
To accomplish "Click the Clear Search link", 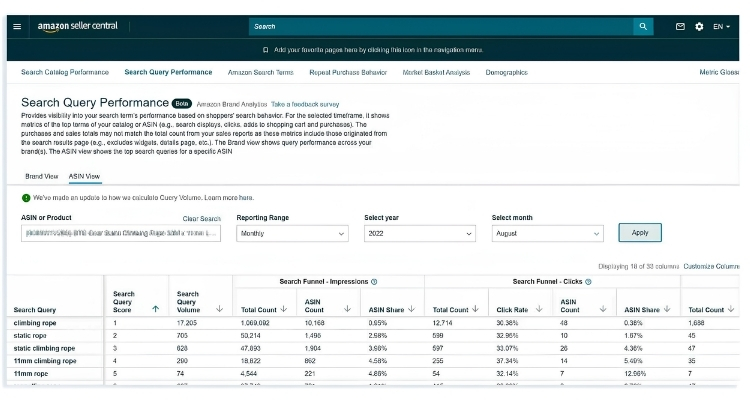I will [201, 219].
